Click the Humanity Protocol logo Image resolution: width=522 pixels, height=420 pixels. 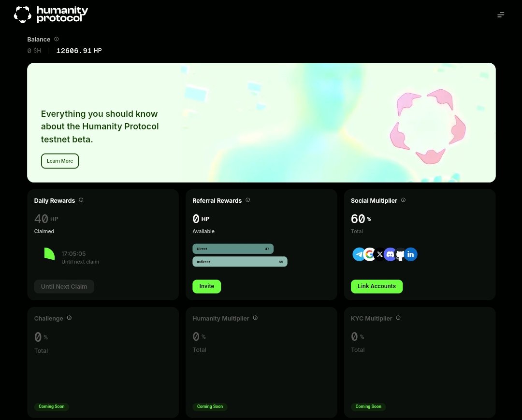coord(50,14)
